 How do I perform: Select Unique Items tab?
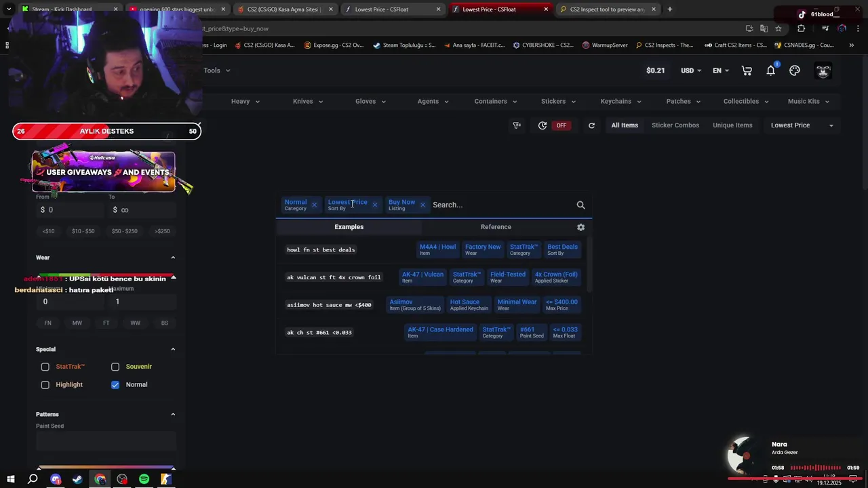[732, 125]
